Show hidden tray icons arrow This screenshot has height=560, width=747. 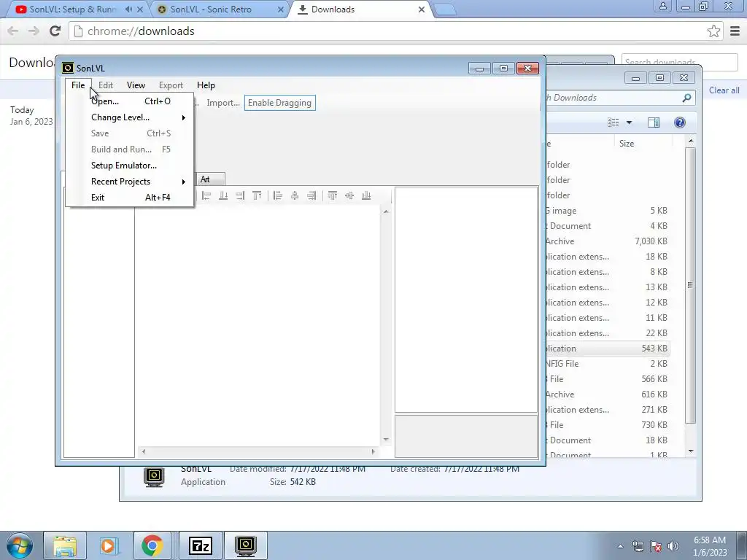tap(620, 546)
